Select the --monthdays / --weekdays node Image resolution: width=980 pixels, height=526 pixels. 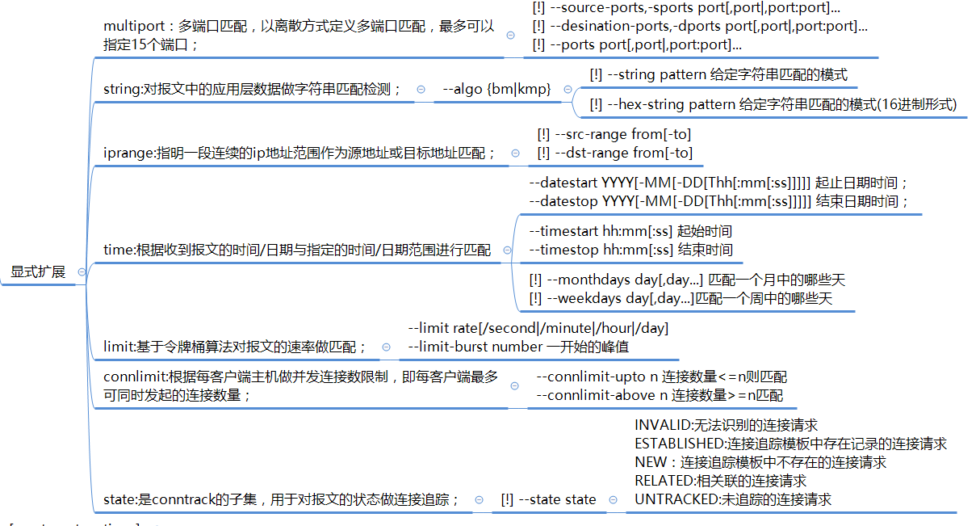pos(687,289)
